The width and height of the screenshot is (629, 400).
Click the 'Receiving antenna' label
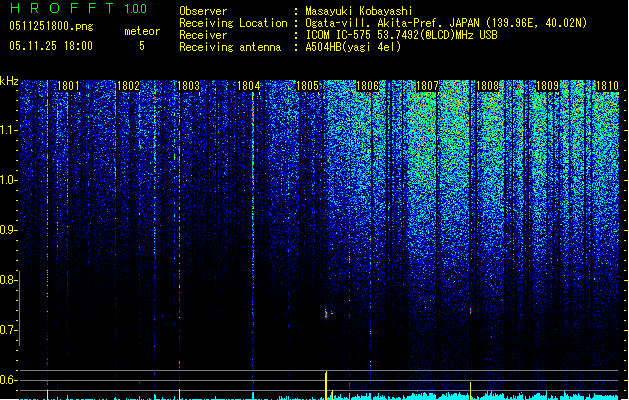tap(230, 47)
